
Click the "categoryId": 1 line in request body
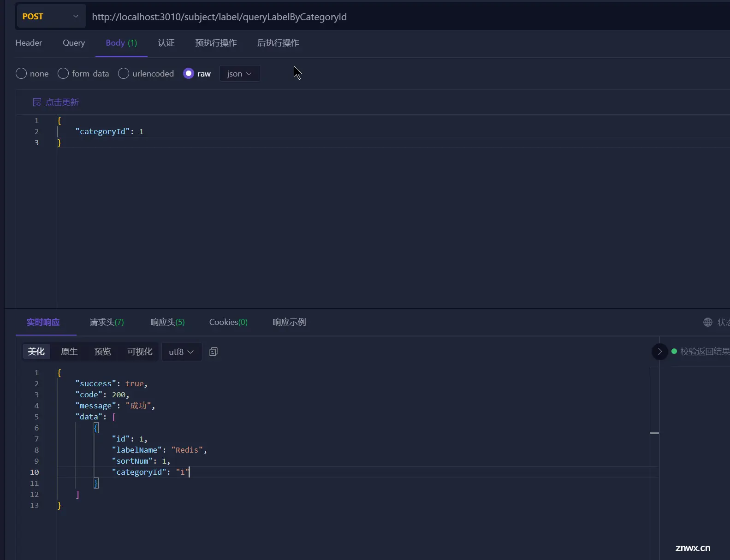tap(109, 131)
